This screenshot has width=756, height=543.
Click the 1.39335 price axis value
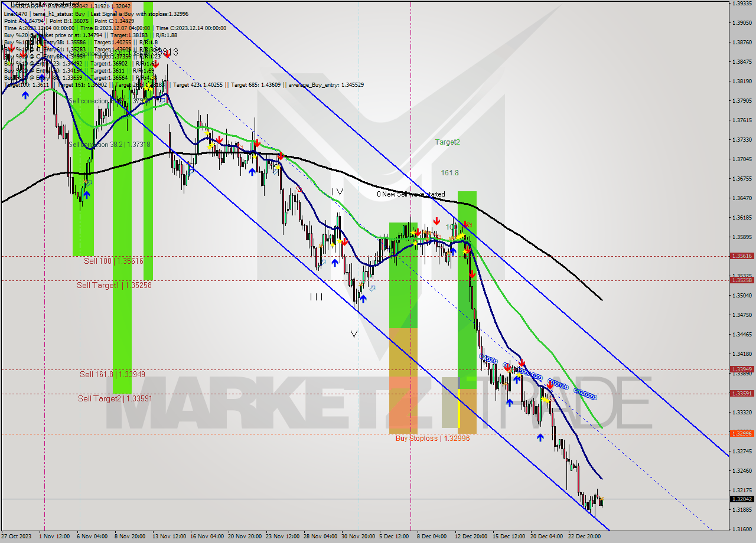[x=742, y=4]
